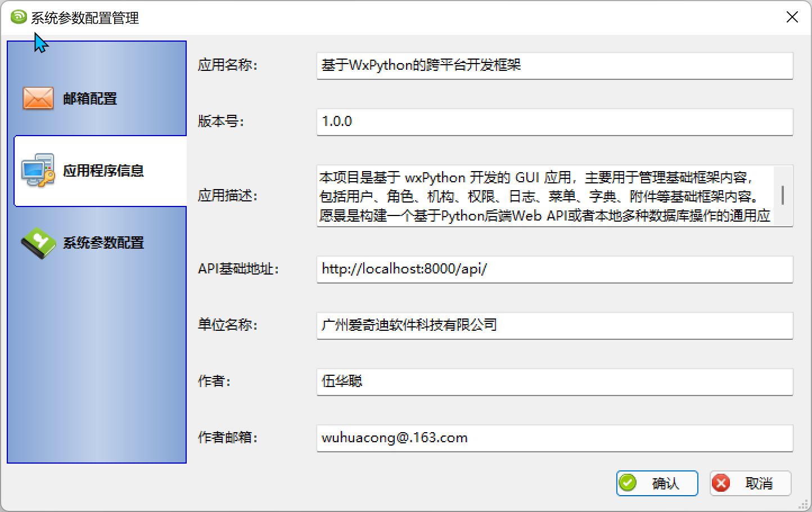This screenshot has width=812, height=512.
Task: Click the resize grip at the dialog corner
Action: tap(804, 504)
